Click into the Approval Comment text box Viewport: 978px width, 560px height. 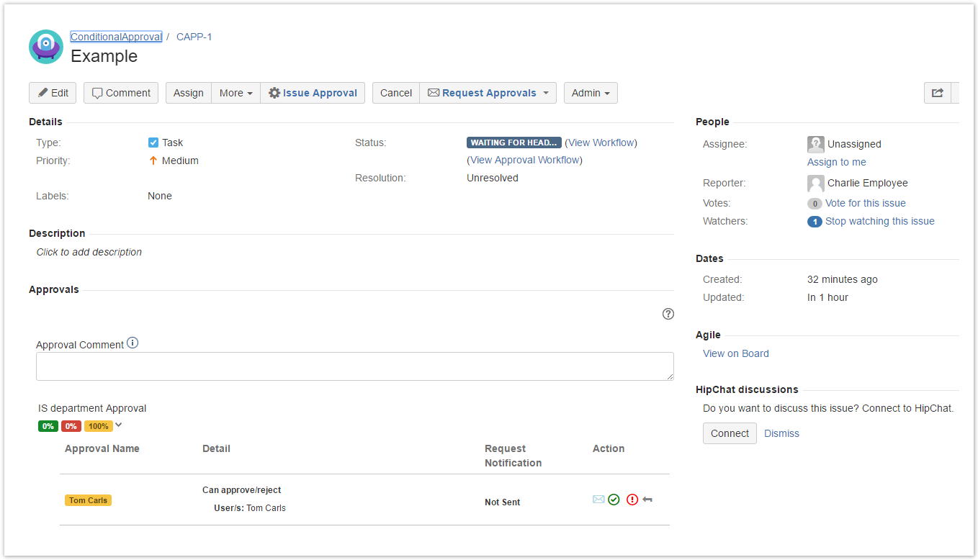pos(354,366)
